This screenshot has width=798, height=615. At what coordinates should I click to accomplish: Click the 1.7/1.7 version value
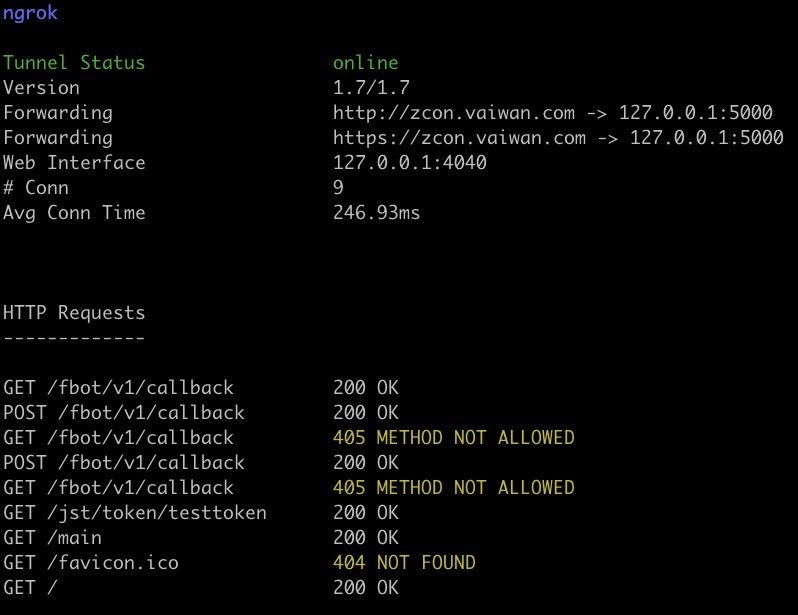[370, 88]
